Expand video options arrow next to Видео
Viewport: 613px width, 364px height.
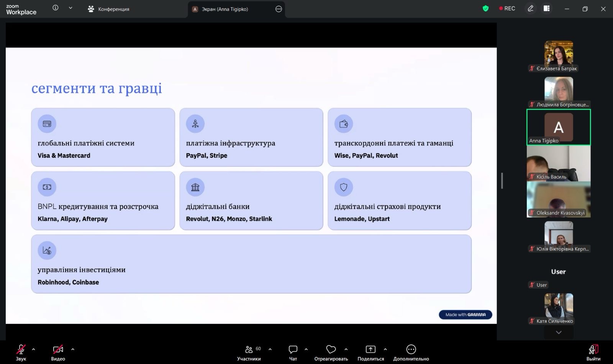click(73, 349)
